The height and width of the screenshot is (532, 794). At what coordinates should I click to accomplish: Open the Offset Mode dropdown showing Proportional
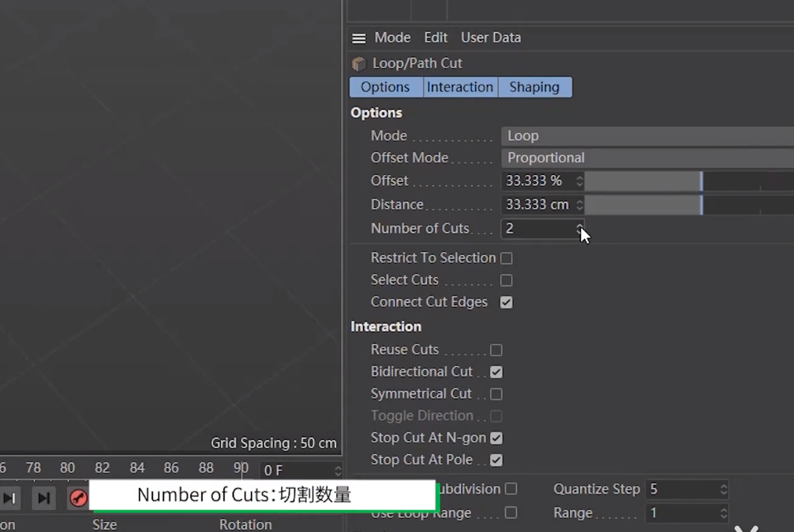click(x=648, y=158)
